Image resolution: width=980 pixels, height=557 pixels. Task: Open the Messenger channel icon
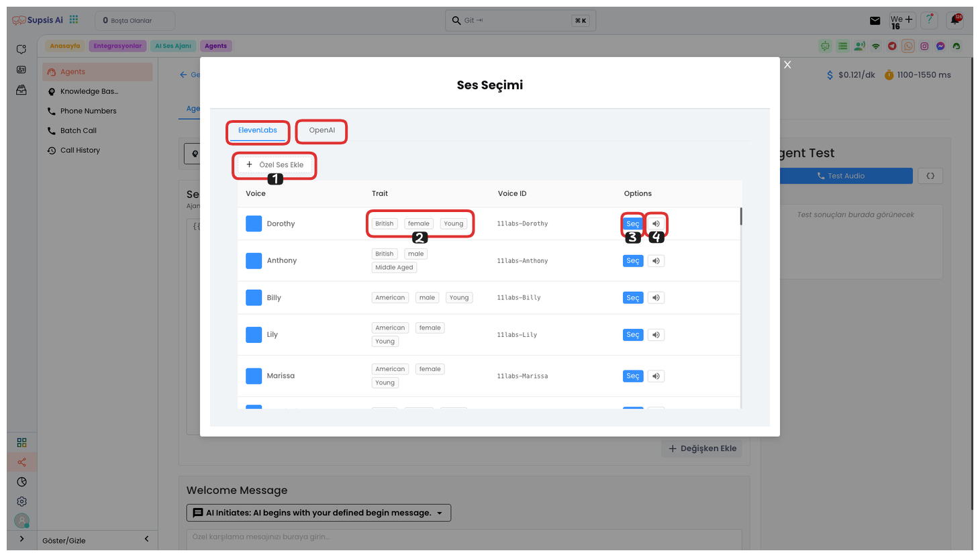(x=940, y=46)
